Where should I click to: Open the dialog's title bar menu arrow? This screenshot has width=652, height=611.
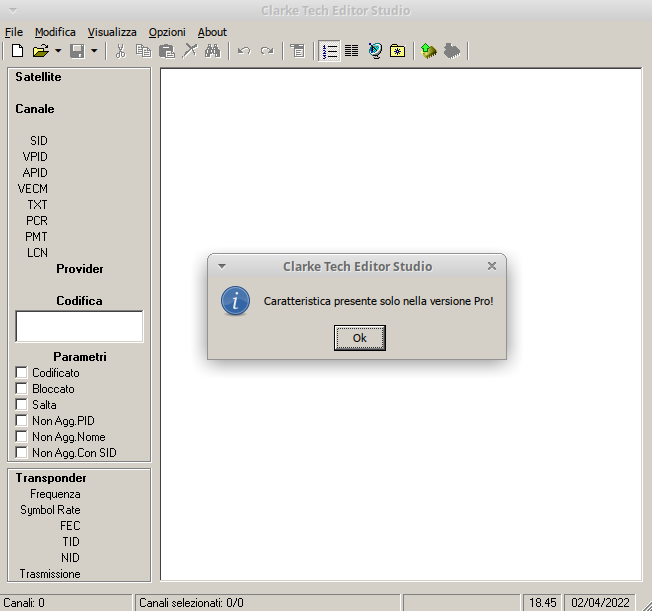[x=222, y=266]
